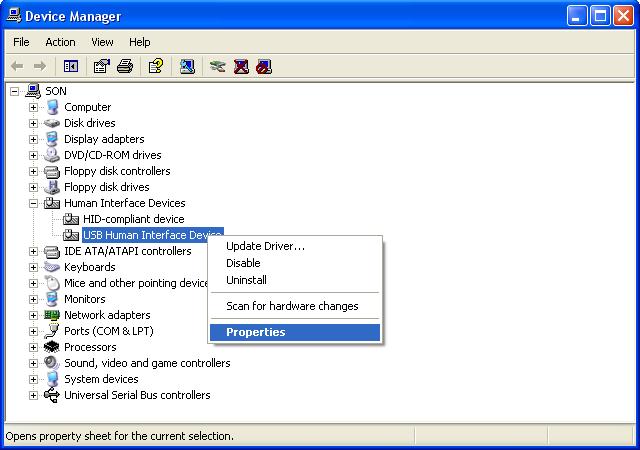This screenshot has height=450, width=640.
Task: Expand the Display adapters node
Action: tap(33, 139)
